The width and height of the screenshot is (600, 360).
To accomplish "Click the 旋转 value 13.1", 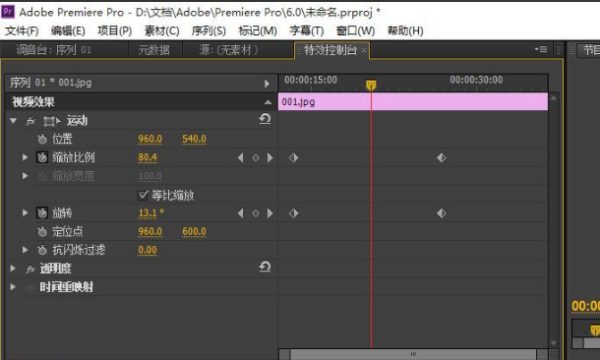I will tap(148, 213).
